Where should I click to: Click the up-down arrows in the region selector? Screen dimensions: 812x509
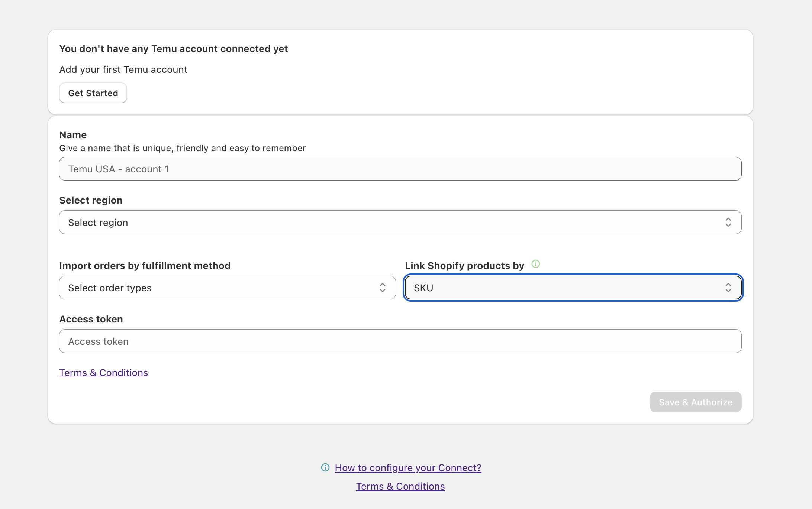[x=728, y=223]
